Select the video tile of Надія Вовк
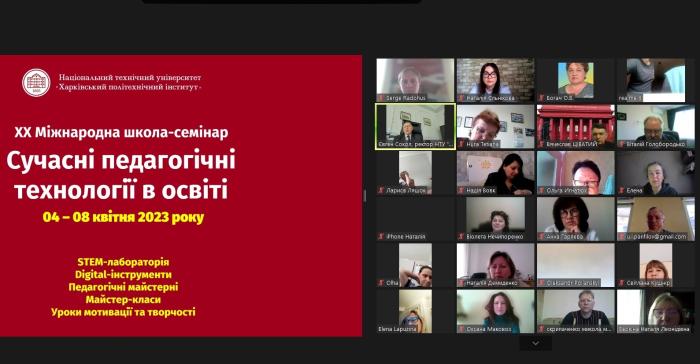This screenshot has height=364, width=700. (x=496, y=173)
